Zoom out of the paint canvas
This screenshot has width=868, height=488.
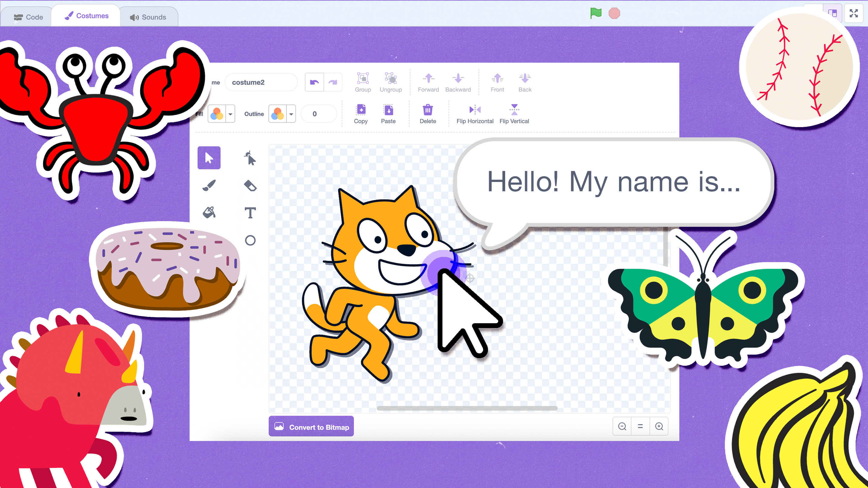pos(622,426)
